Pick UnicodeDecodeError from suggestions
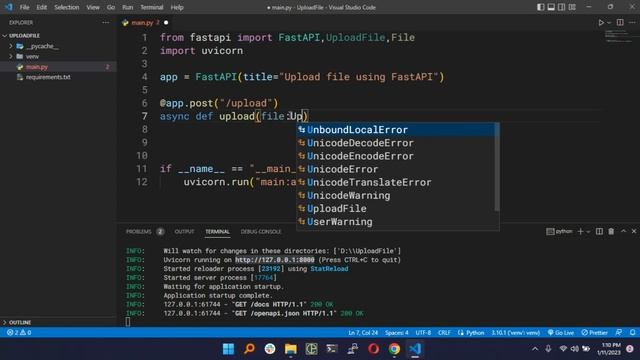This screenshot has width=640, height=360. 396,143
